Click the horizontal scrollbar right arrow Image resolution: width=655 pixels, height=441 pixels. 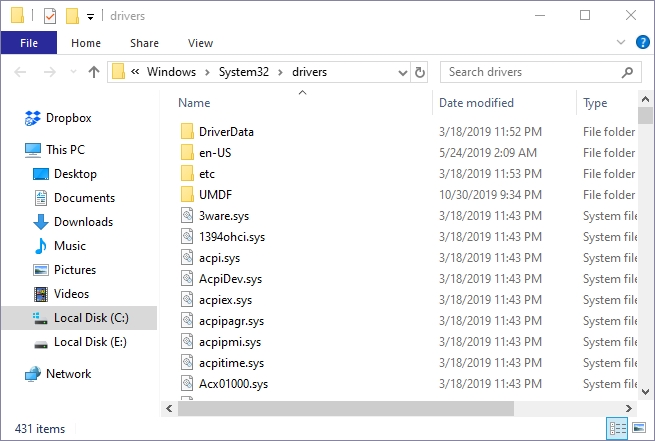[x=629, y=408]
